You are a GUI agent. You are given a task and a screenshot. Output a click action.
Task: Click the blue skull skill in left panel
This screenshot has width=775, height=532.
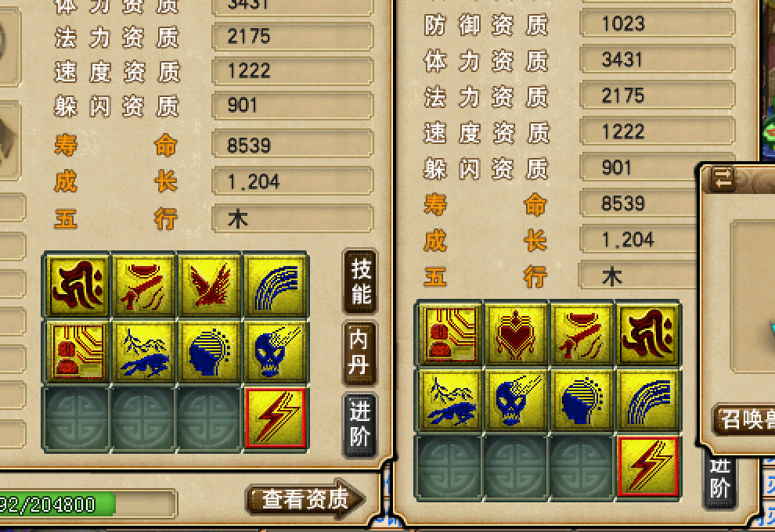coord(276,352)
